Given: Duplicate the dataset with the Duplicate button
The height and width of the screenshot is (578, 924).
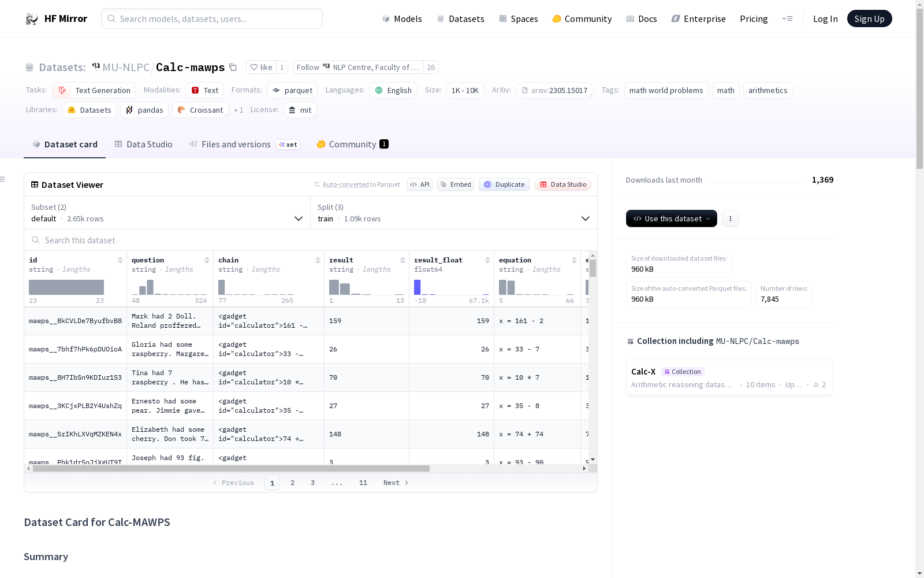Looking at the screenshot, I should click(504, 184).
